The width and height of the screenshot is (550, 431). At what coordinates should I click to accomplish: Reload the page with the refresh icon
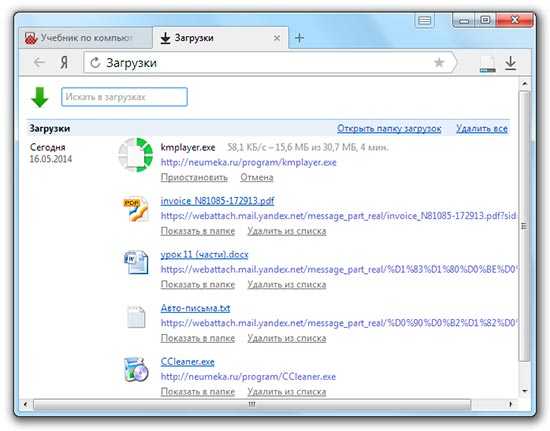pos(95,63)
